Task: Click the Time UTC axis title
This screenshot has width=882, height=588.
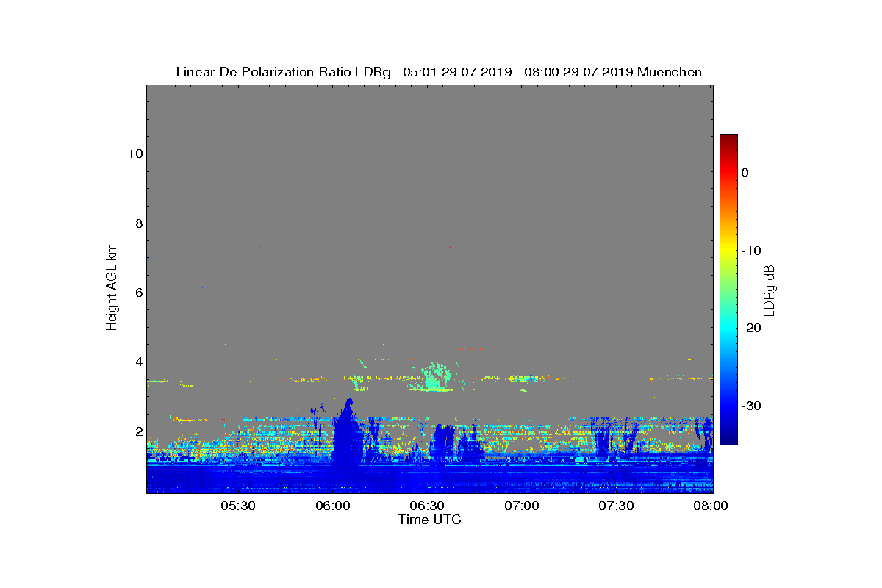Action: (430, 520)
